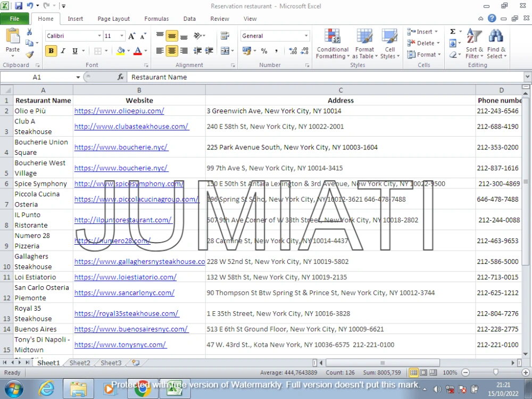Screen dimensions: 532x399
Task: Click the Decrease Decimal icon
Action: coord(305,51)
